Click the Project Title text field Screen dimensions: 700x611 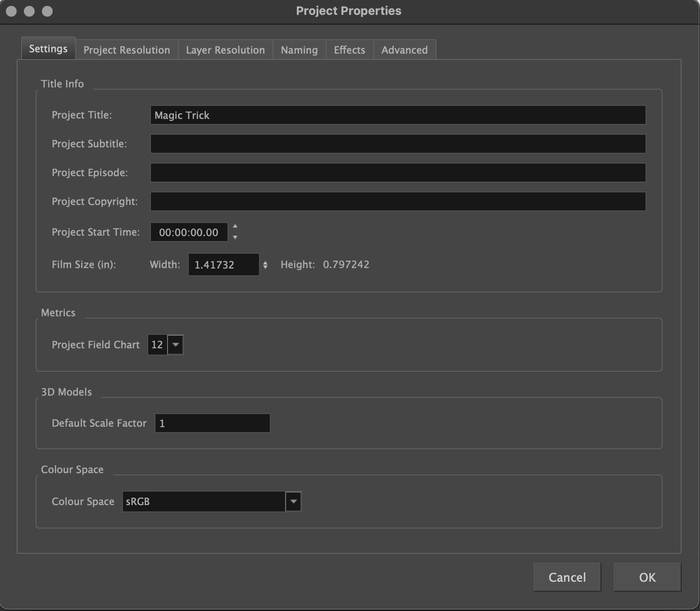click(397, 115)
